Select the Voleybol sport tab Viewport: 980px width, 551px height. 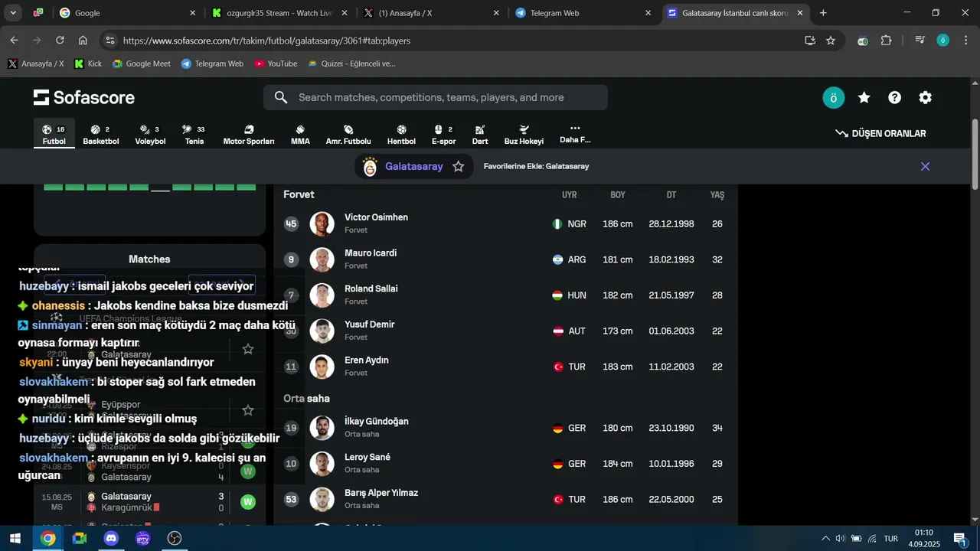(x=150, y=135)
